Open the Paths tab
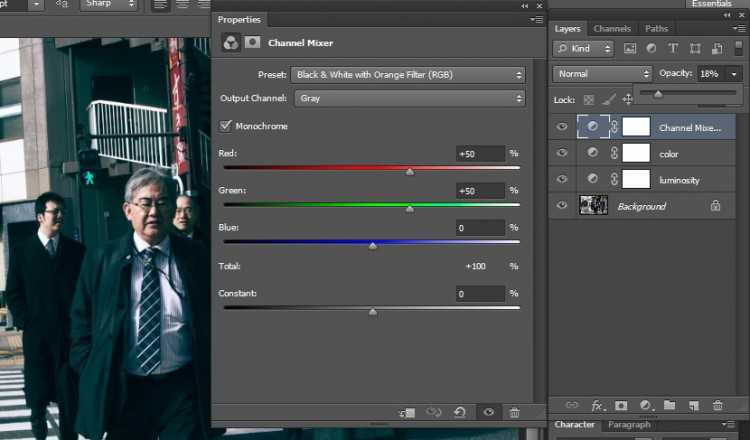Image resolution: width=750 pixels, height=440 pixels. point(656,29)
